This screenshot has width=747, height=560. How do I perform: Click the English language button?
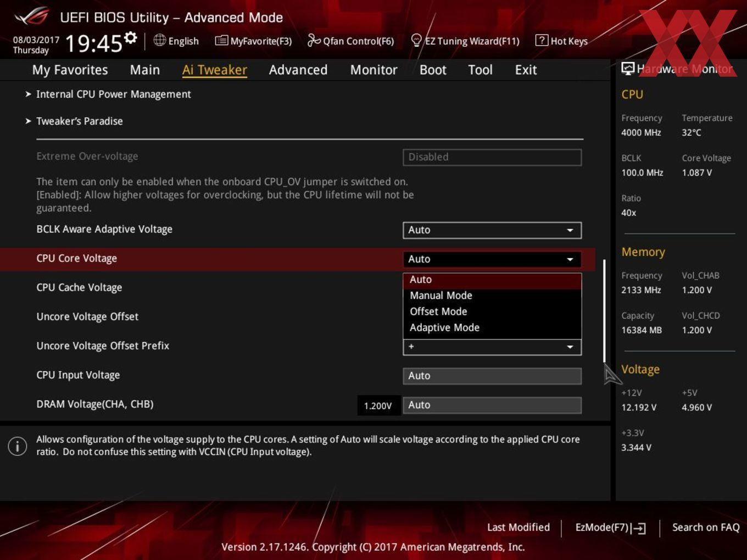click(183, 41)
